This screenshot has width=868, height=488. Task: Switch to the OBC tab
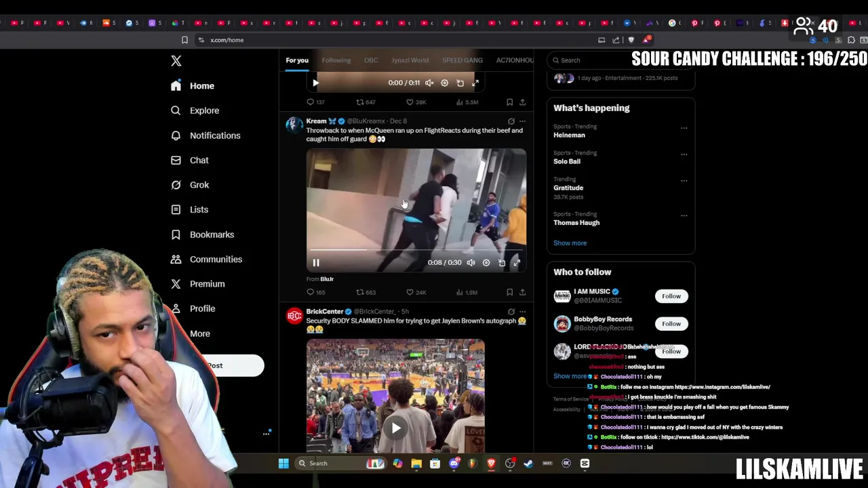click(371, 60)
